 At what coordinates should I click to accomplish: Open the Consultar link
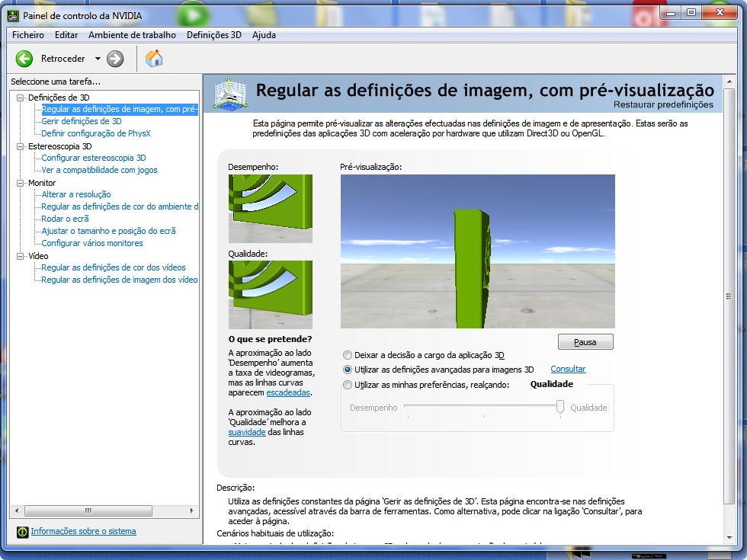(568, 369)
